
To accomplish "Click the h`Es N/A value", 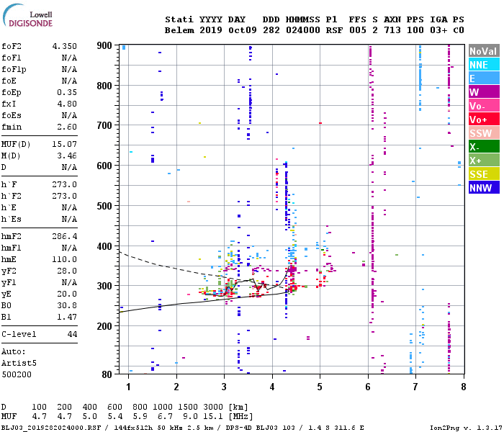I will (69, 219).
